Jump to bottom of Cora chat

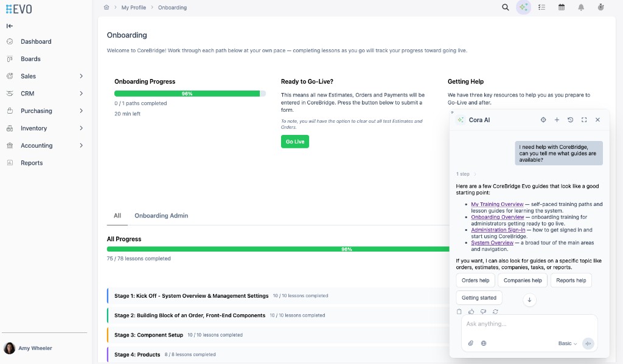pos(529,300)
